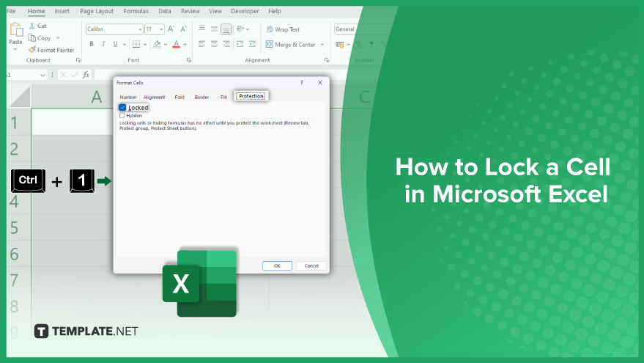
Task: Switch to Alignment tab in Format Cells
Action: click(x=154, y=97)
